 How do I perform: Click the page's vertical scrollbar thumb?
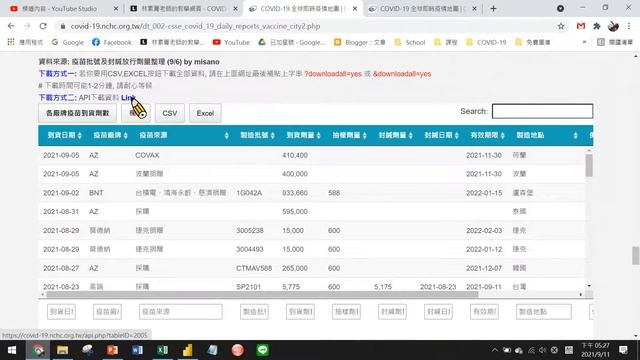click(636, 256)
